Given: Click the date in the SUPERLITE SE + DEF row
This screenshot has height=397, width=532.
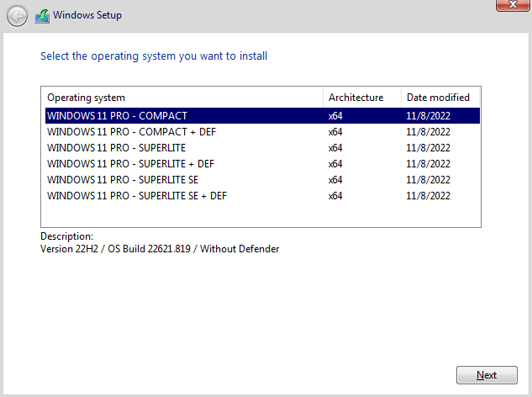Looking at the screenshot, I should tap(428, 195).
